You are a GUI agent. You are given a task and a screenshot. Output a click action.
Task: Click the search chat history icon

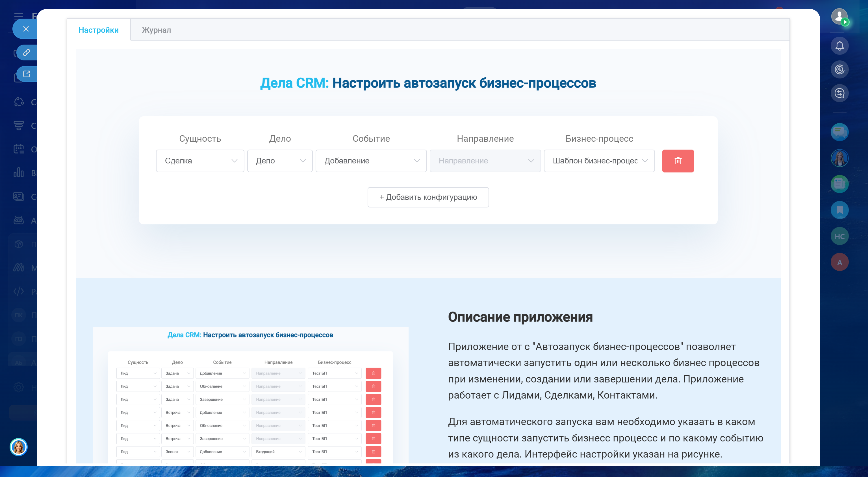pos(839,93)
